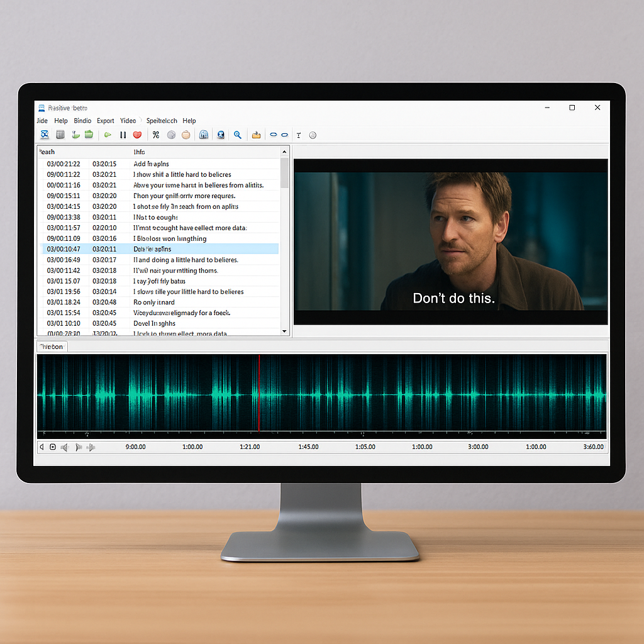Click the gray speaker icon below the waveform

(65, 447)
